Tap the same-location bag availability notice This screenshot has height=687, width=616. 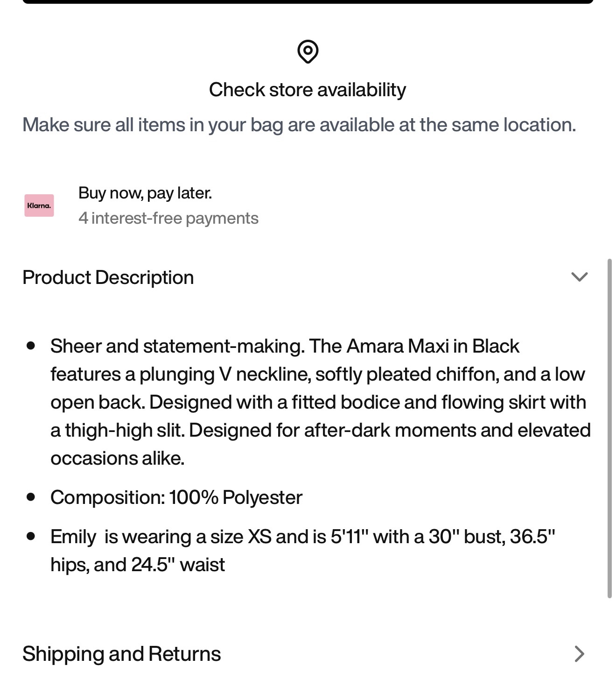coord(299,125)
